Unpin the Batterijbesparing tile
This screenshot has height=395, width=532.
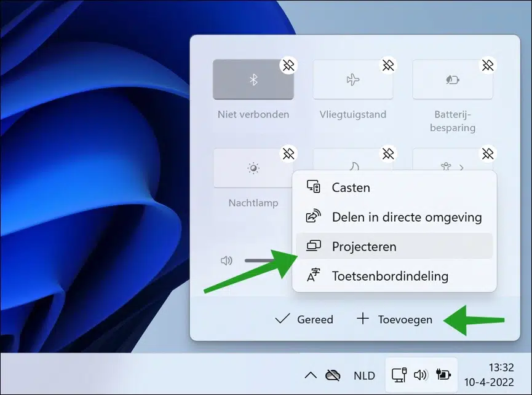click(x=488, y=65)
